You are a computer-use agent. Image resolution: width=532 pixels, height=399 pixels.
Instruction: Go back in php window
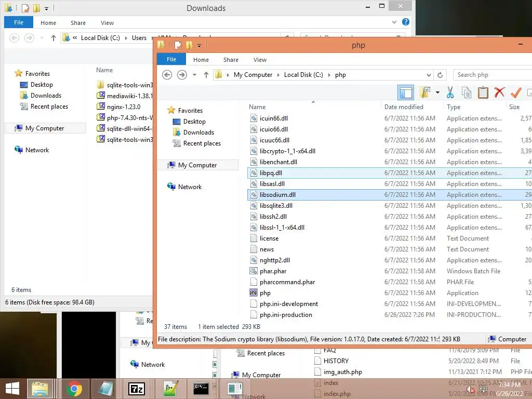click(x=167, y=75)
